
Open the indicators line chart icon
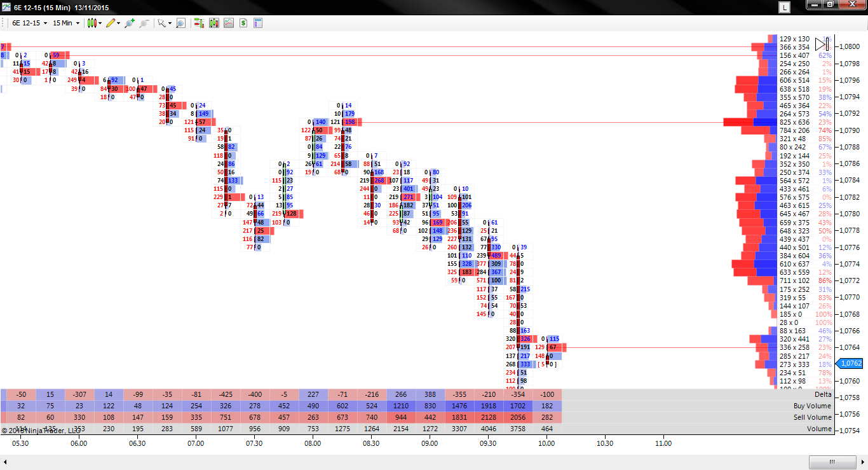point(228,23)
